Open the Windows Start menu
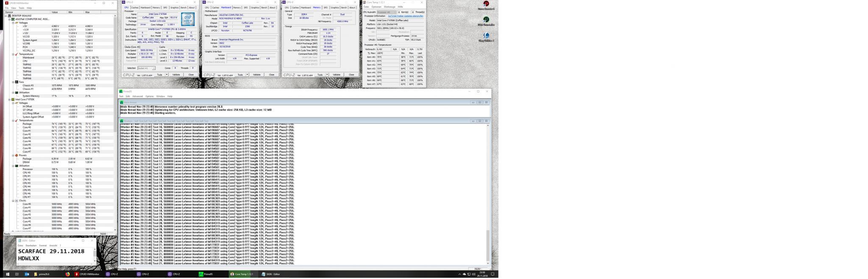The height and width of the screenshot is (279, 868). [7, 274]
